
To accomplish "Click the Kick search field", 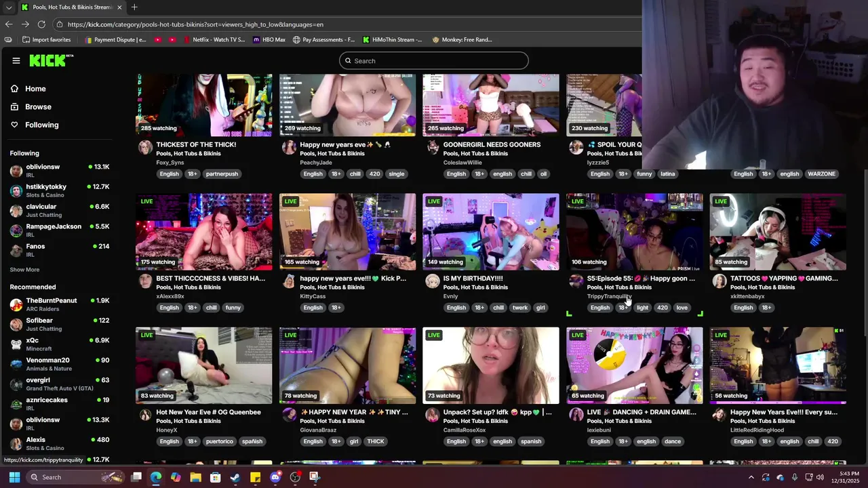I will [433, 61].
